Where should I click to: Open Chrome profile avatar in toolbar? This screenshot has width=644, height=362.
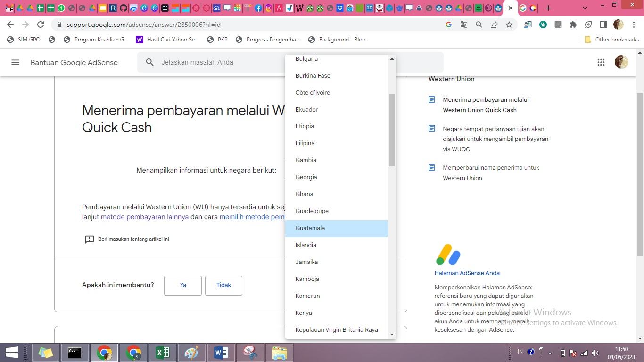click(x=619, y=25)
